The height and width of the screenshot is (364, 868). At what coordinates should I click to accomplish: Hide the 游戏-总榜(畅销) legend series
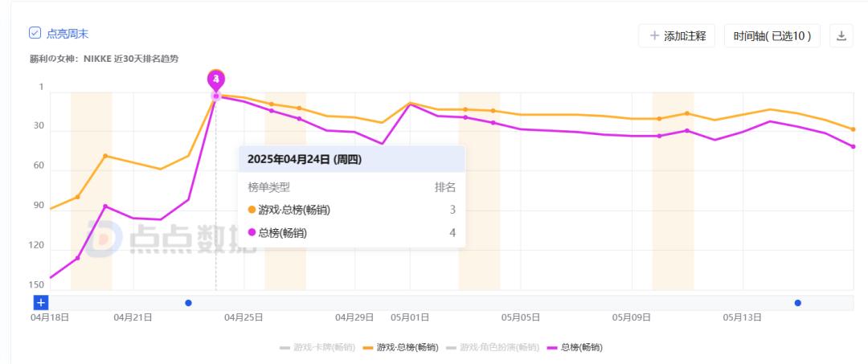coord(400,347)
